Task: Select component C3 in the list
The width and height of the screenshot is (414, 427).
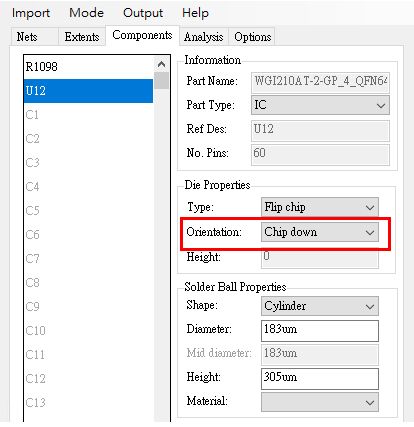Action: 88,163
